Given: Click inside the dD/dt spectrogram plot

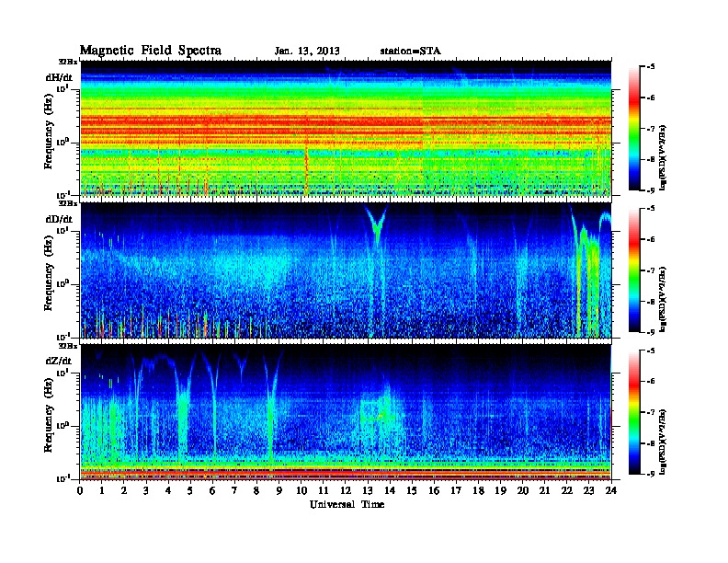Looking at the screenshot, I should point(346,270).
